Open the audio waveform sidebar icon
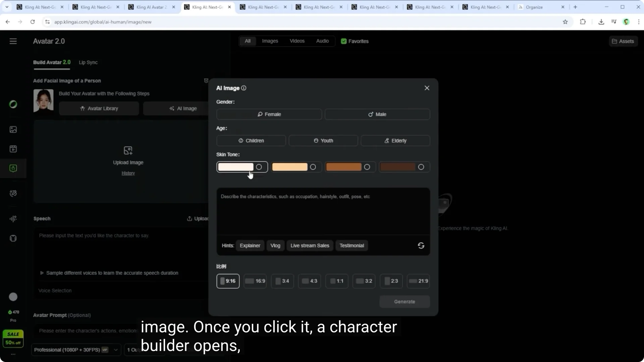This screenshot has height=362, width=644. point(13,219)
